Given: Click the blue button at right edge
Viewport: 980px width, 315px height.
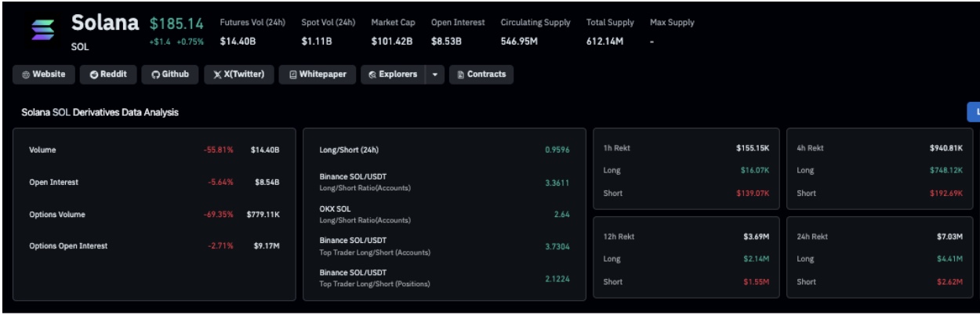Looking at the screenshot, I should 974,112.
